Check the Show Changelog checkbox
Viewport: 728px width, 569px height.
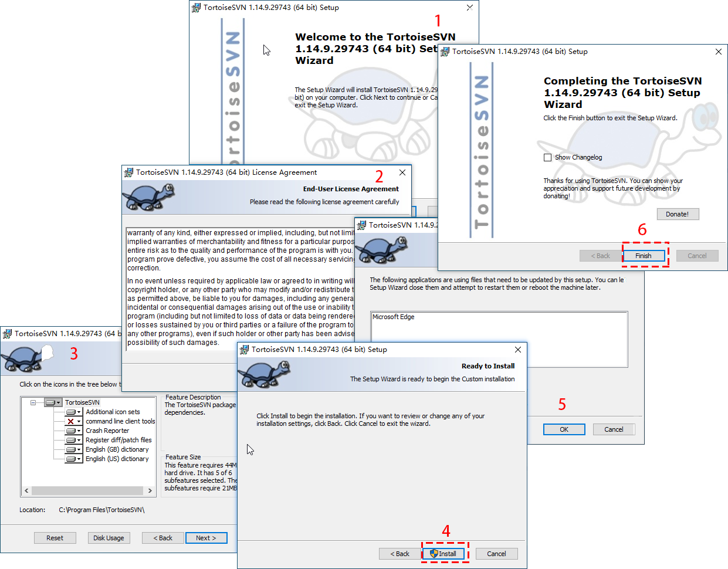tap(547, 157)
